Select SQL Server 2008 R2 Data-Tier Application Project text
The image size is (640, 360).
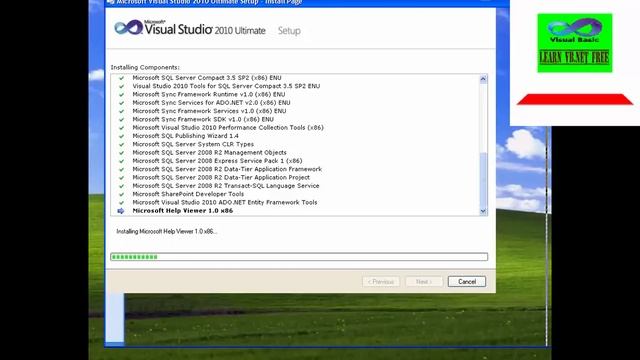pos(221,177)
